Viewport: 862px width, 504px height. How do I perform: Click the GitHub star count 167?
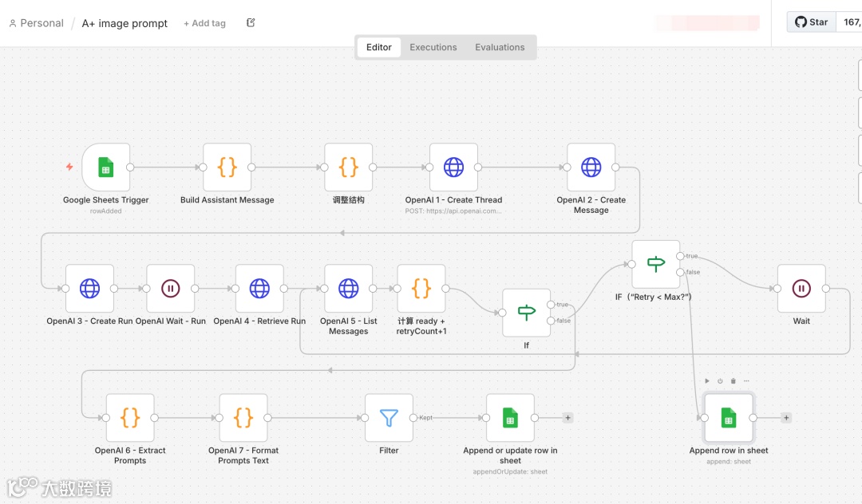click(850, 22)
